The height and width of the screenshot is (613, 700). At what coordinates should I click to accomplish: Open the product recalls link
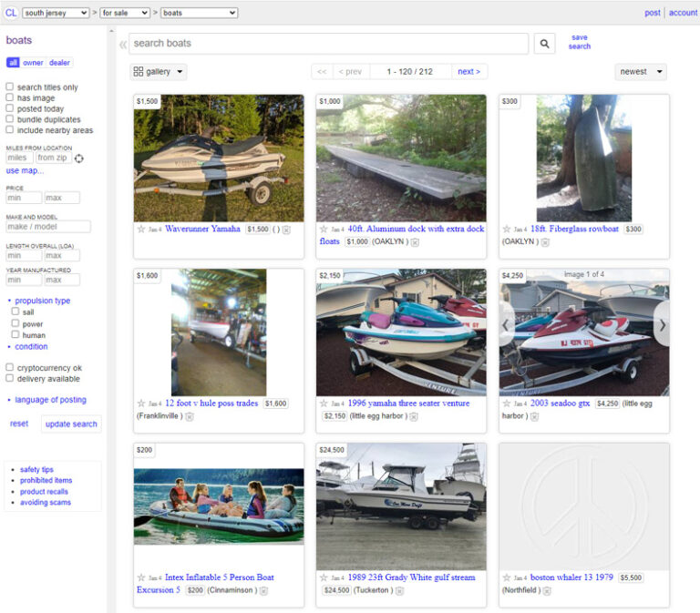pyautogui.click(x=44, y=492)
